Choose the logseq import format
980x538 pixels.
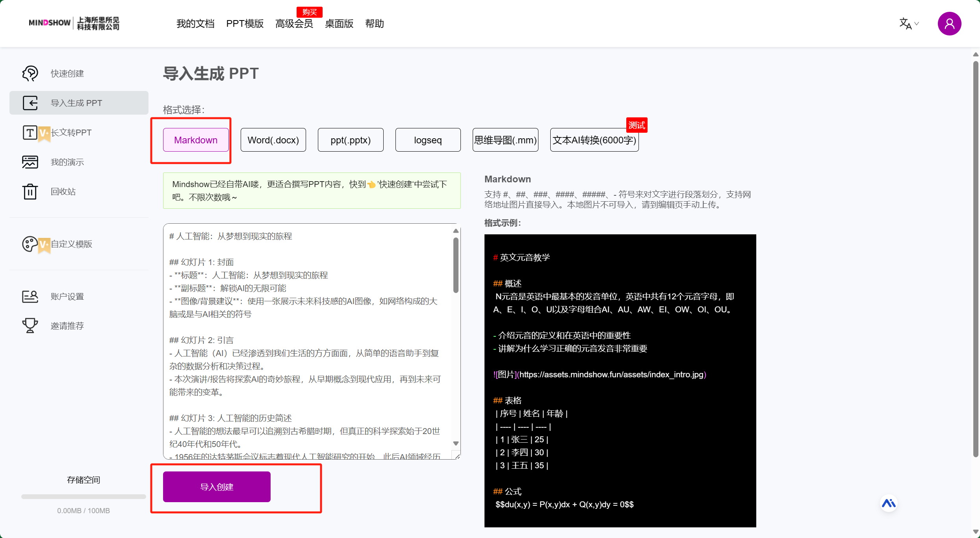428,140
